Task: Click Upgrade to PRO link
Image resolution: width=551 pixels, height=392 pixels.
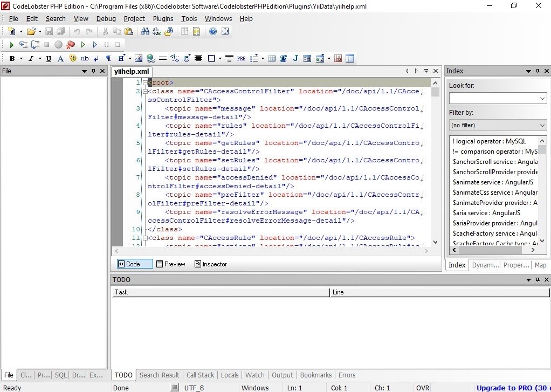Action: tap(513, 388)
